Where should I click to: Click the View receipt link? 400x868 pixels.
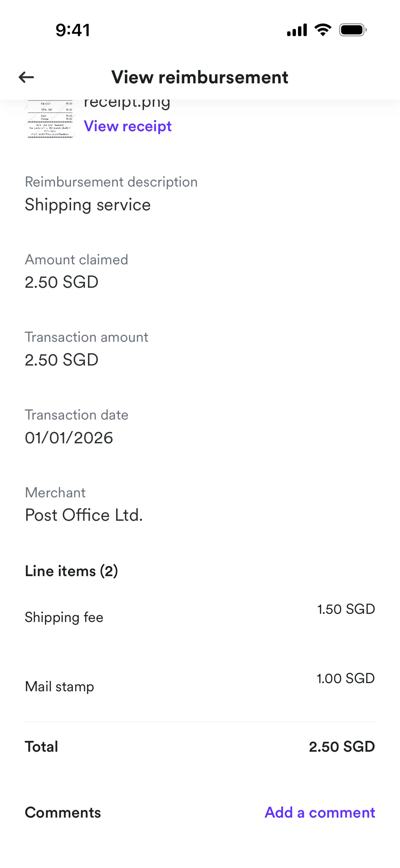[128, 126]
